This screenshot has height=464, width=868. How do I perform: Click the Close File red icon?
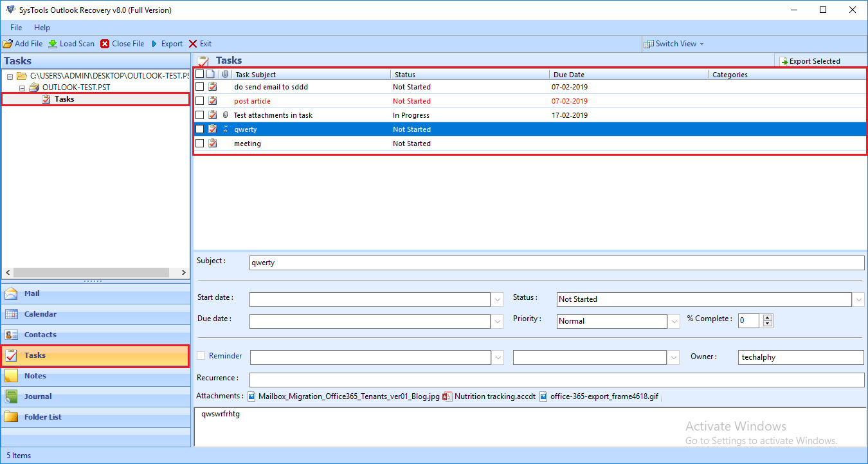tap(105, 44)
